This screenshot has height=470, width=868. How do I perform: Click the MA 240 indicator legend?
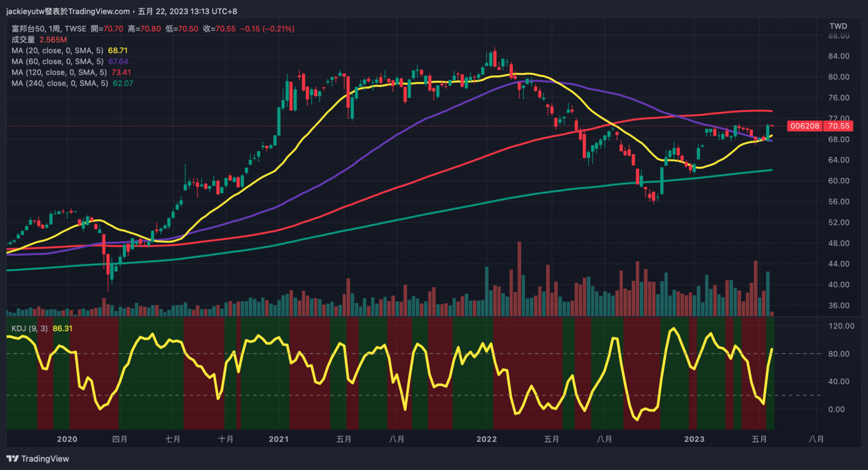tap(59, 83)
